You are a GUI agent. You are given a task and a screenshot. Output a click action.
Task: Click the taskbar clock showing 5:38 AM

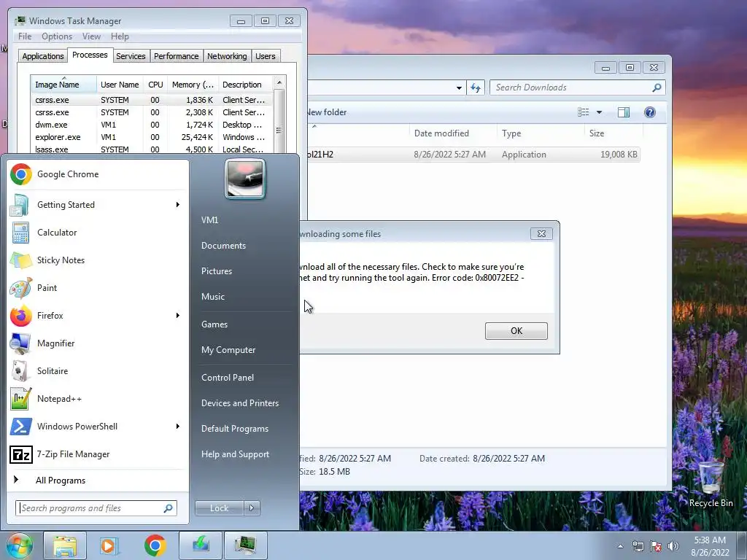pos(710,546)
